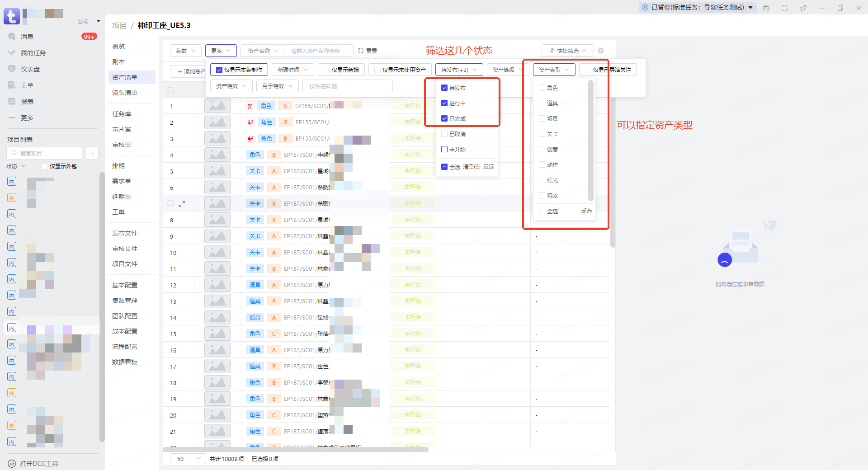The height and width of the screenshot is (470, 868).
Task: Resume the paused task via play icon
Action: click(645, 7)
